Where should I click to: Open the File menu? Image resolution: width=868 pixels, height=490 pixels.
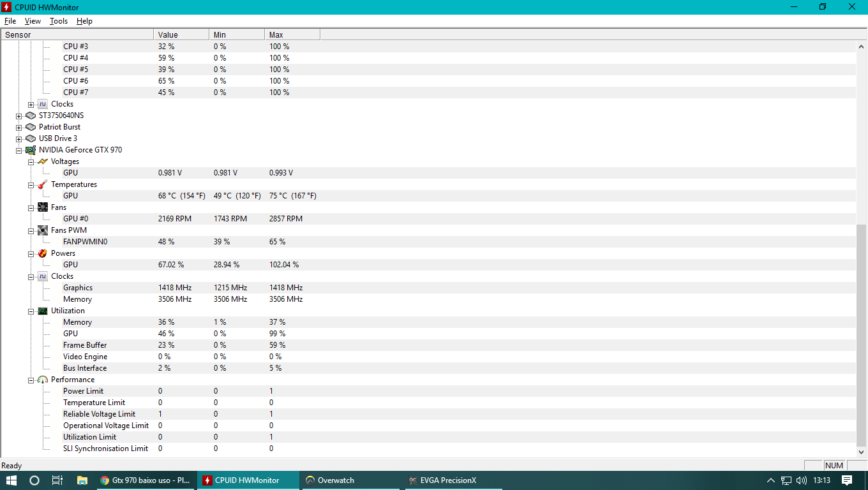coord(10,21)
